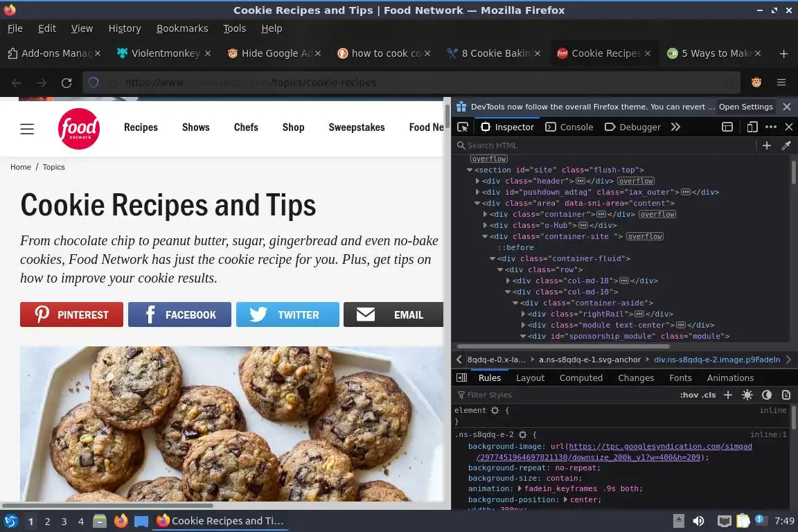Switch to the Computed tab
Image resolution: width=798 pixels, height=532 pixels.
[x=581, y=378]
